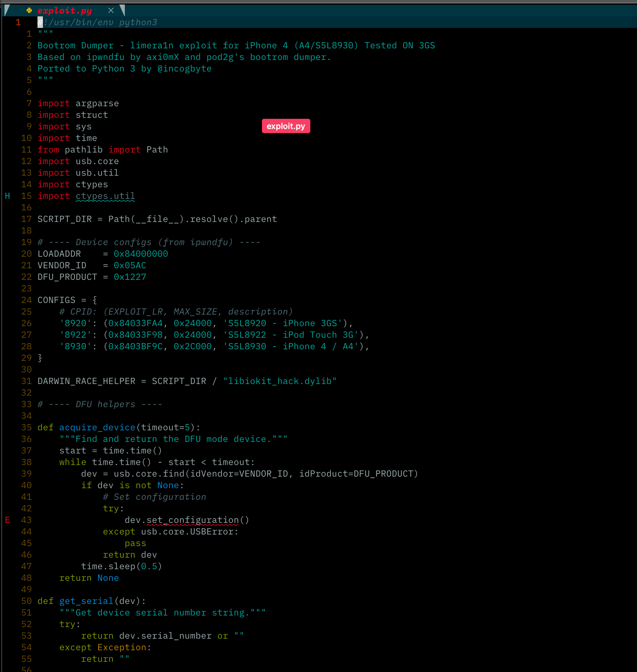The image size is (637, 672).
Task: Click line number 35 in the gutter
Action: (x=26, y=428)
